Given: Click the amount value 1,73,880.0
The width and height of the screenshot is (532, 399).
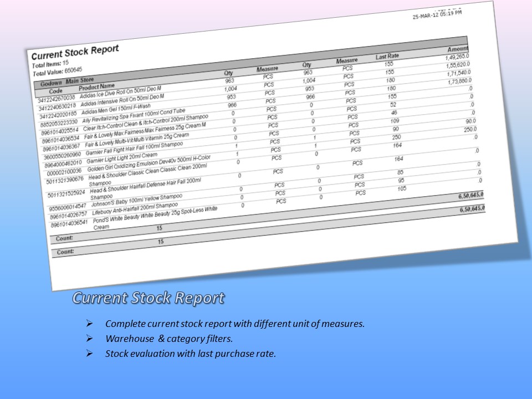Looking at the screenshot, I should [460, 81].
